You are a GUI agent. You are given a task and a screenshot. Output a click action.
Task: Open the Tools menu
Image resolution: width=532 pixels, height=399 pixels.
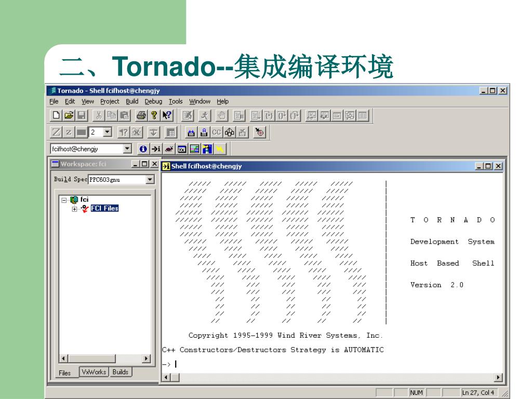(176, 101)
